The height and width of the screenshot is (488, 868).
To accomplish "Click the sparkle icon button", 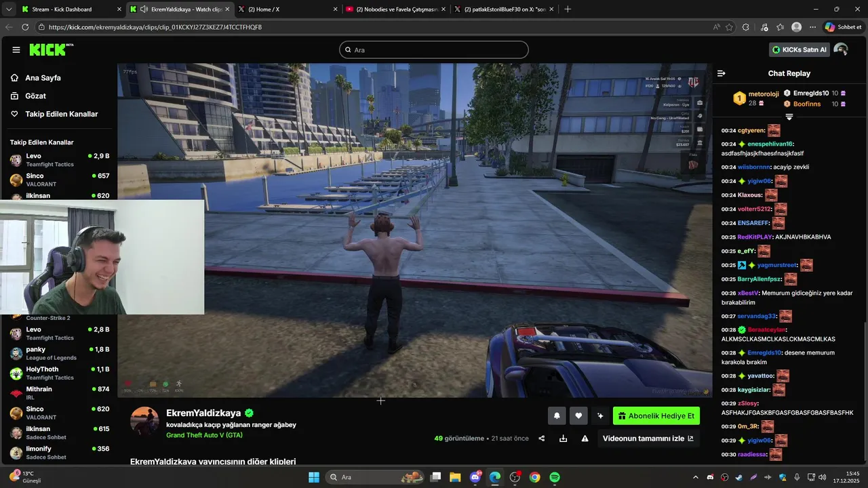I will (600, 416).
